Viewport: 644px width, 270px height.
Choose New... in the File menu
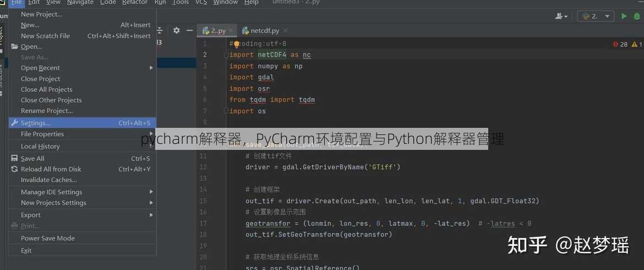[82, 25]
